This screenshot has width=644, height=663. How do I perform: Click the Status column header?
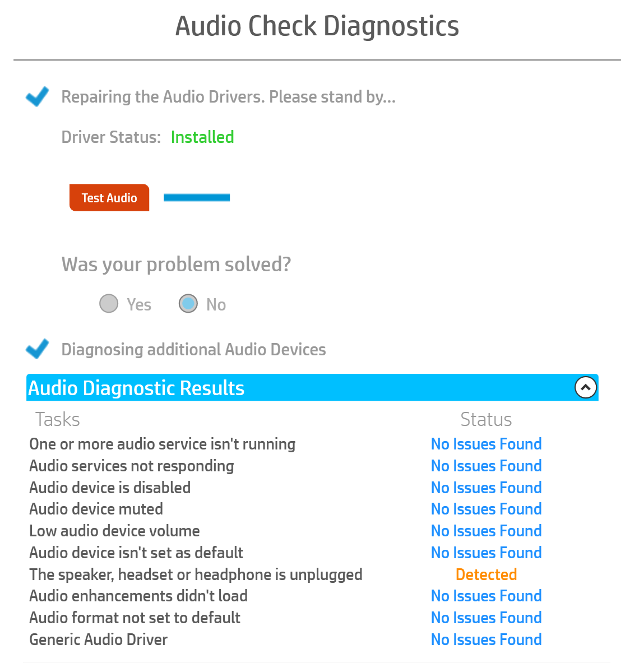pyautogui.click(x=486, y=419)
